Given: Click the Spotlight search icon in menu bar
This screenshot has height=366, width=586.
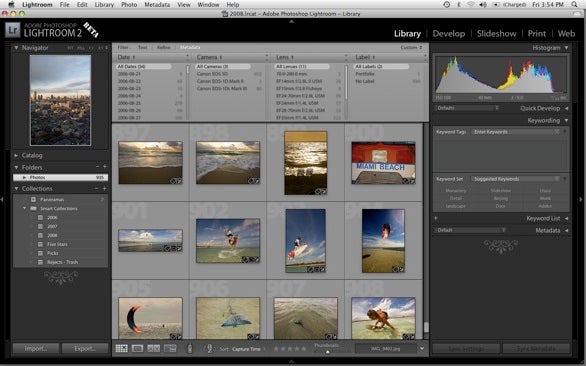Looking at the screenshot, I should (x=574, y=4).
